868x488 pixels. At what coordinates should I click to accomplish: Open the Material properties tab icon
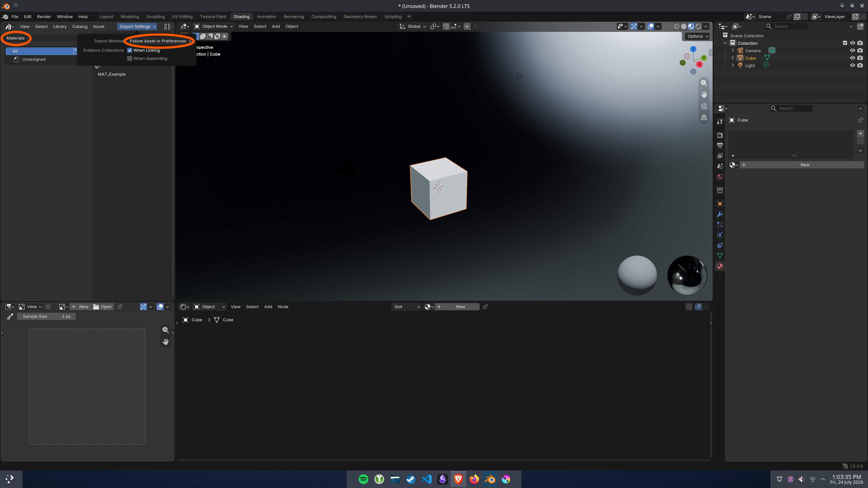point(720,266)
